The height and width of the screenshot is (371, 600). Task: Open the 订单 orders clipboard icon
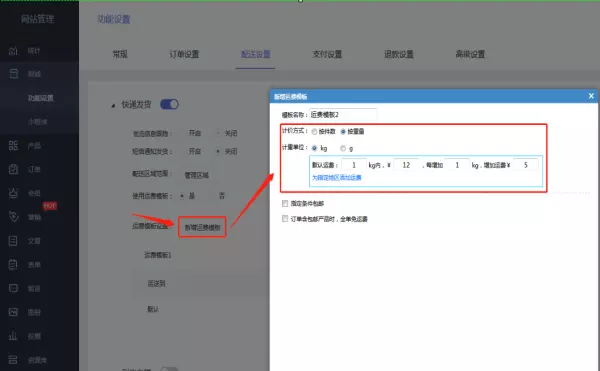(x=13, y=169)
